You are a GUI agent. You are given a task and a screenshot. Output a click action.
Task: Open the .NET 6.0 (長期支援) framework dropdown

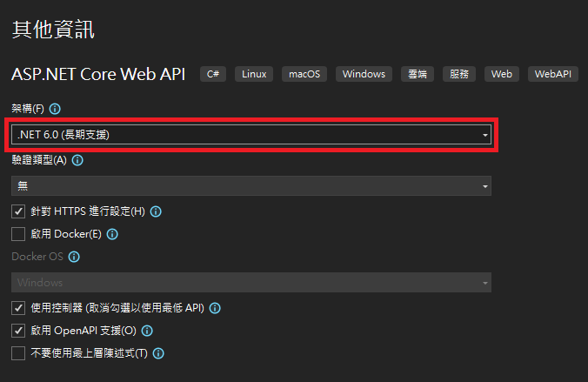(251, 134)
